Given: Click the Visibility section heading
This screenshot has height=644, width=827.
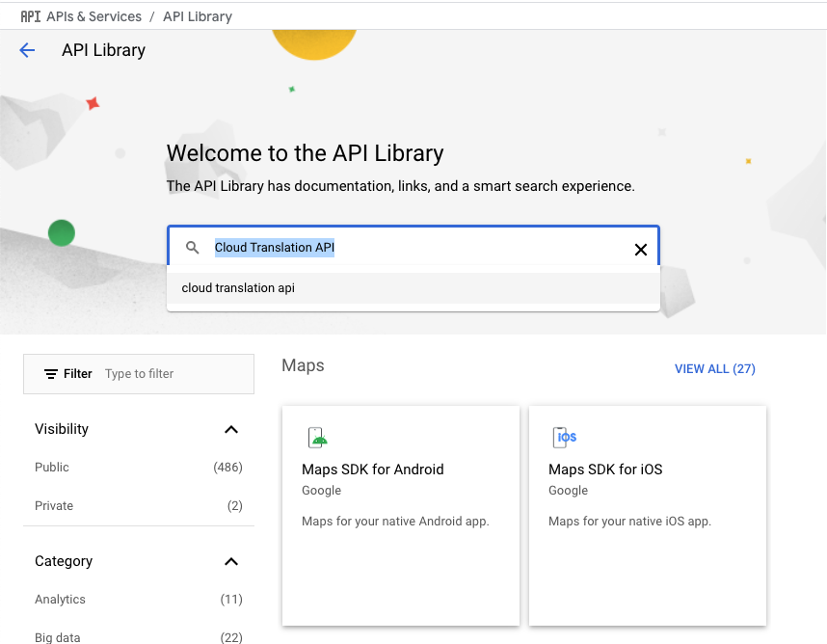Looking at the screenshot, I should pyautogui.click(x=62, y=429).
